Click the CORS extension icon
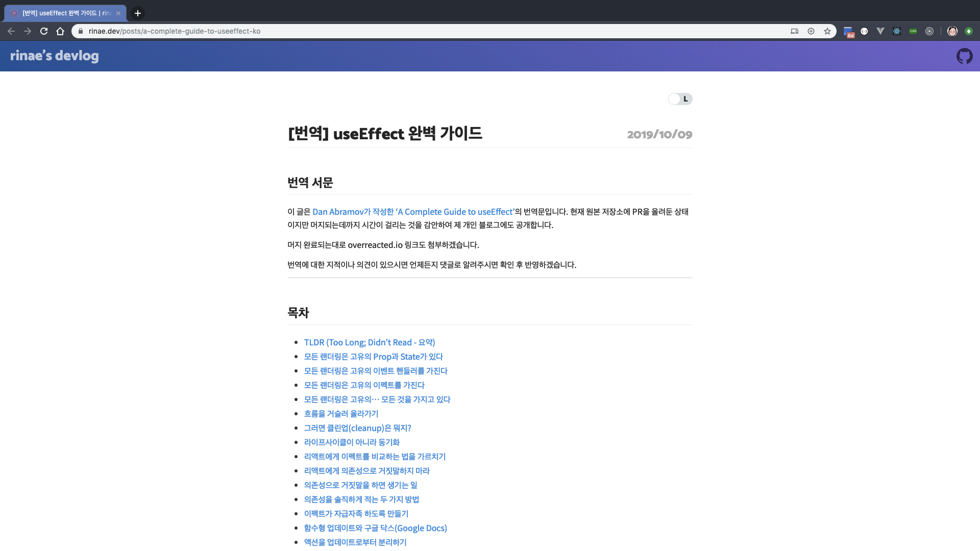 [x=913, y=31]
